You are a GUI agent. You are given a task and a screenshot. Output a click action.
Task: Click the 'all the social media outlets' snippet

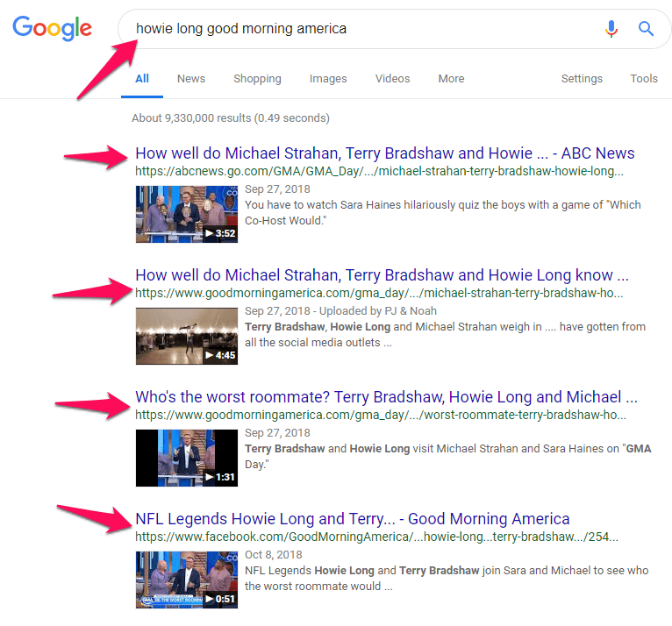click(445, 335)
